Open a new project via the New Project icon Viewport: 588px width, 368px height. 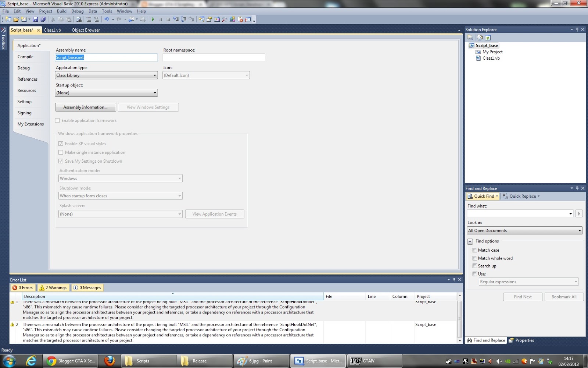[9, 19]
